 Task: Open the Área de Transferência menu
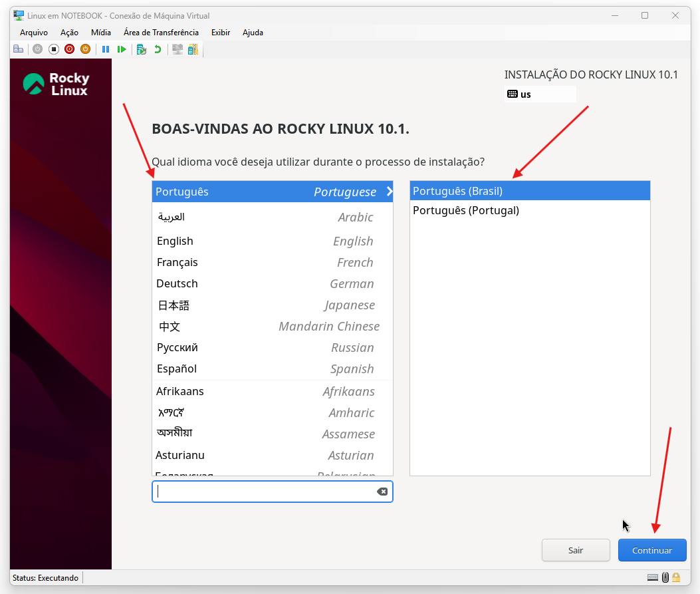161,33
